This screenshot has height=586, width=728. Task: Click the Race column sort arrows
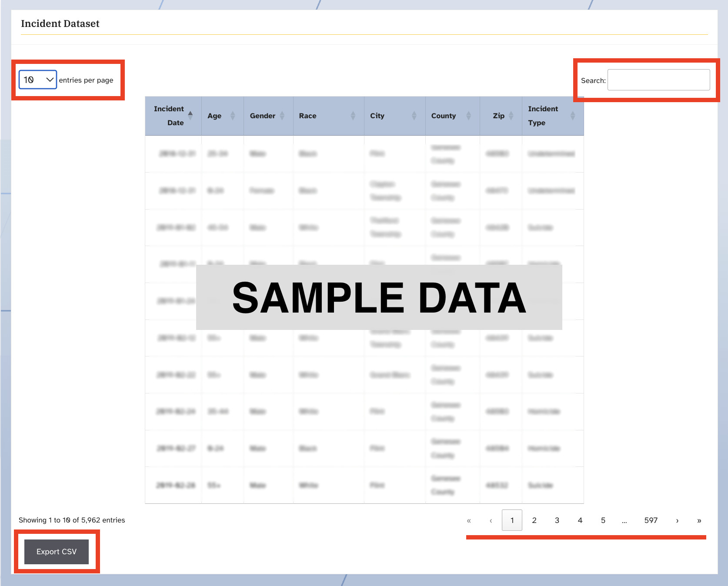click(353, 116)
